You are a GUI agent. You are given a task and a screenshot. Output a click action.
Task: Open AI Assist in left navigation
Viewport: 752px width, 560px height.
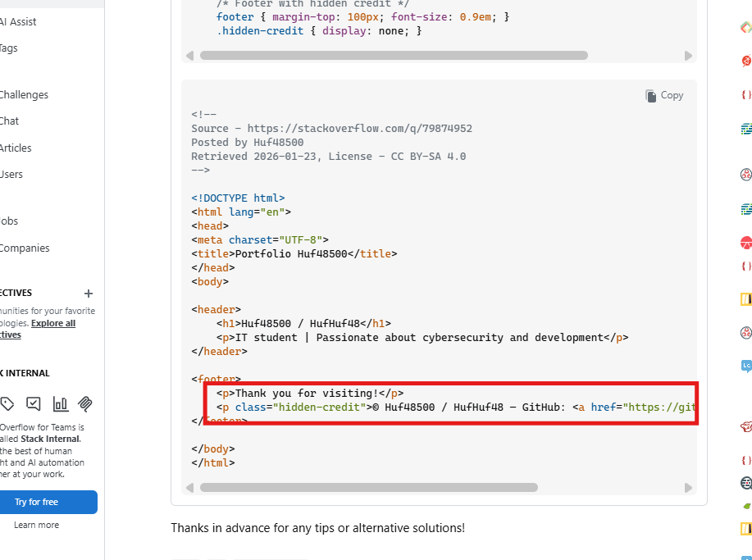18,22
